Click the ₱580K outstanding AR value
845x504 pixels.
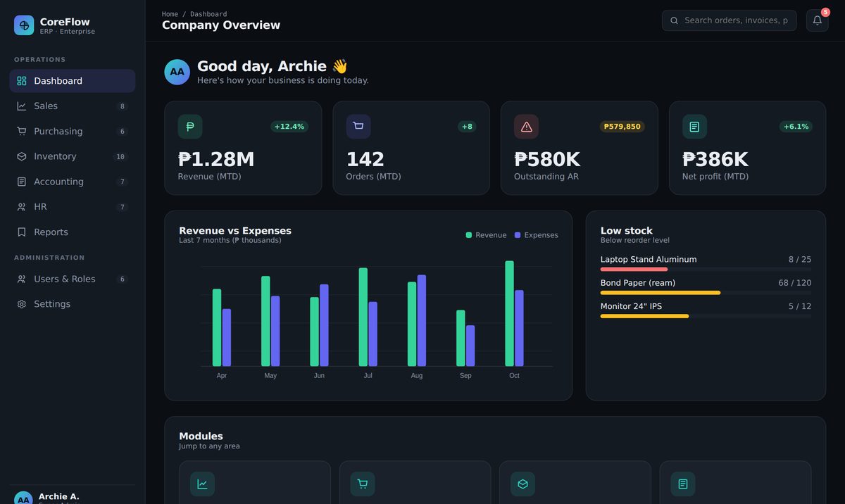[547, 159]
